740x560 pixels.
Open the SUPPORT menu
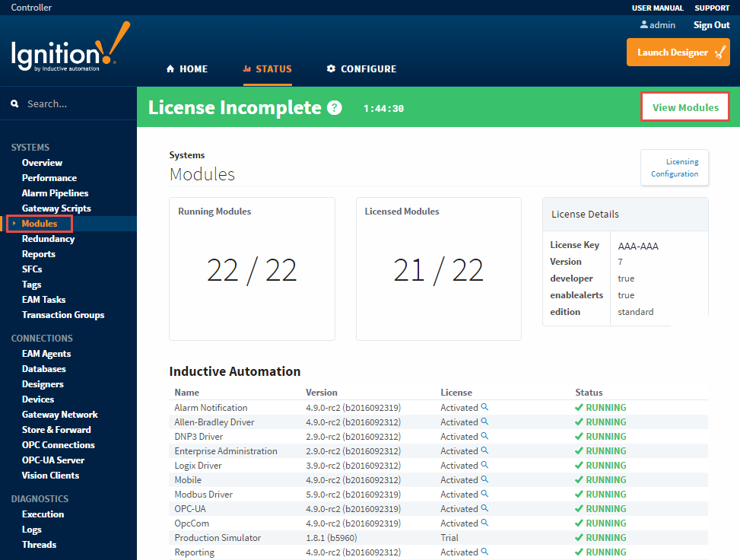pos(712,8)
